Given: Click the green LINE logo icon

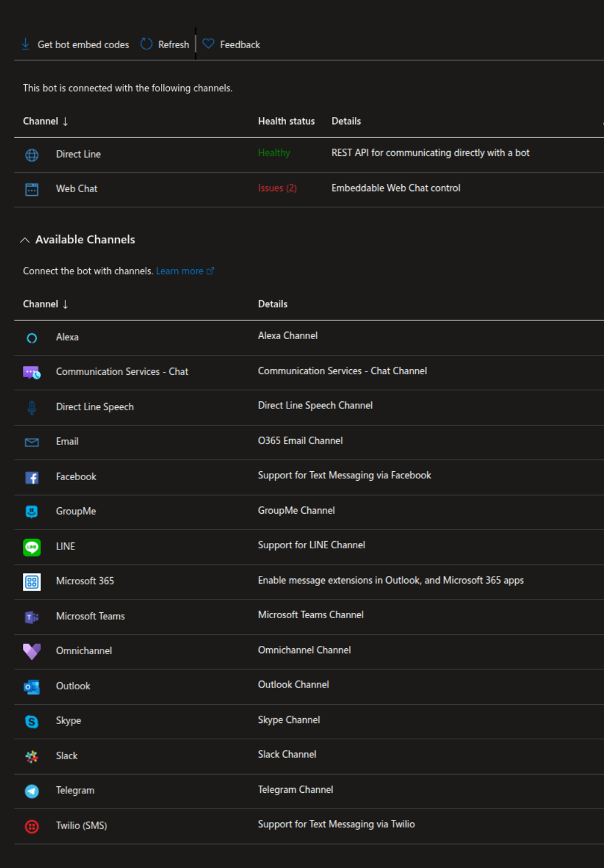Looking at the screenshot, I should click(32, 547).
